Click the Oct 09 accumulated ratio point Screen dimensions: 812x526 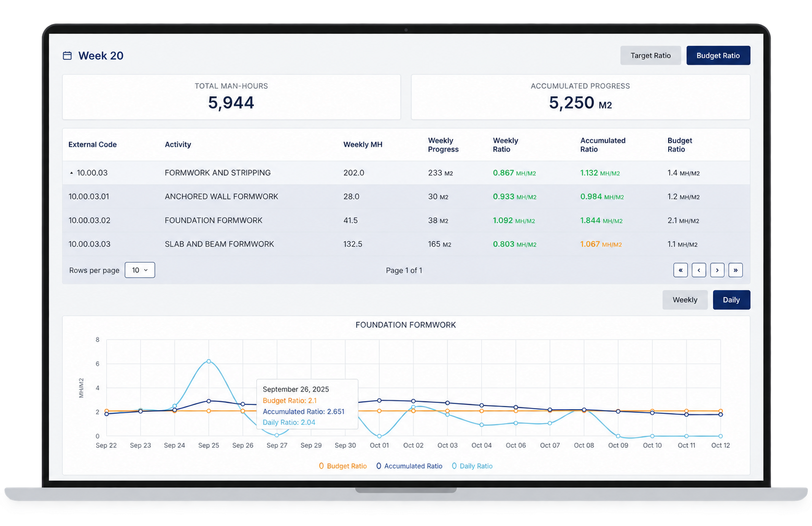tap(618, 411)
